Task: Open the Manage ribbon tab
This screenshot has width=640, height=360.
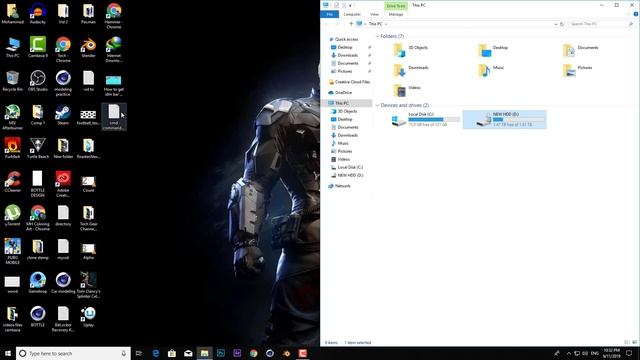Action: tap(396, 14)
